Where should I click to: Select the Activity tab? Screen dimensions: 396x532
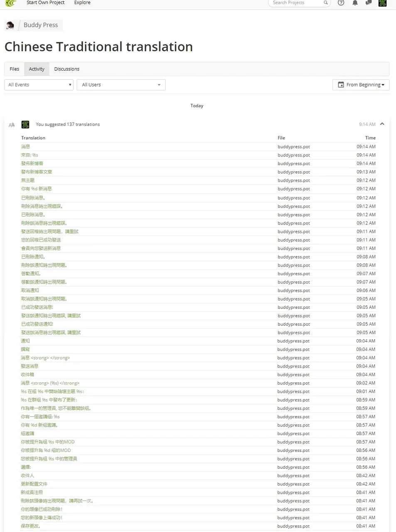tap(37, 69)
